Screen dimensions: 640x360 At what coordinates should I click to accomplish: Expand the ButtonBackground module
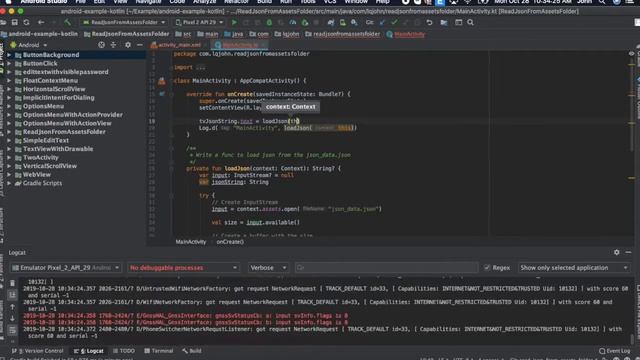pos(9,55)
